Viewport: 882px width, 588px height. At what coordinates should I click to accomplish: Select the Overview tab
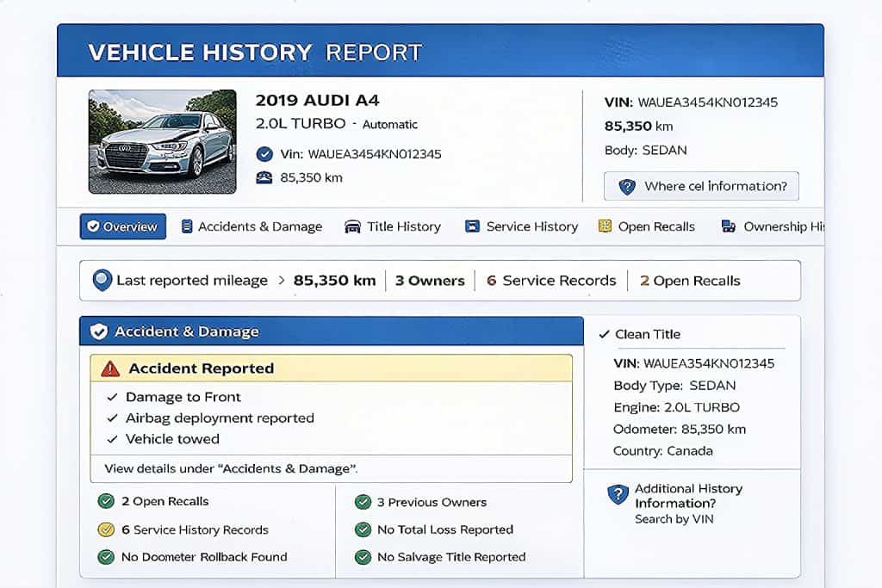(x=122, y=226)
